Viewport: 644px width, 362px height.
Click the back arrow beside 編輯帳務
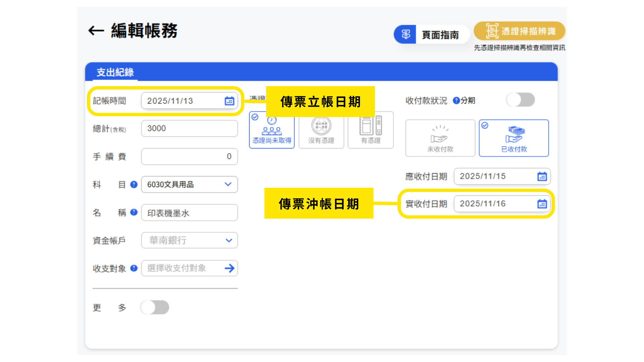pos(96,31)
